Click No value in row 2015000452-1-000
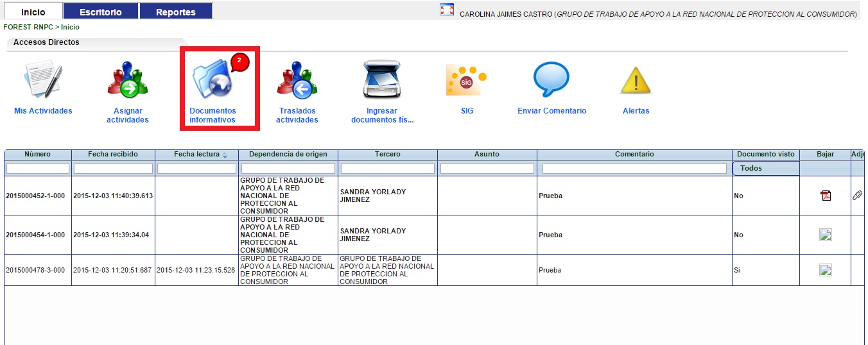The width and height of the screenshot is (868, 345). [x=738, y=196]
